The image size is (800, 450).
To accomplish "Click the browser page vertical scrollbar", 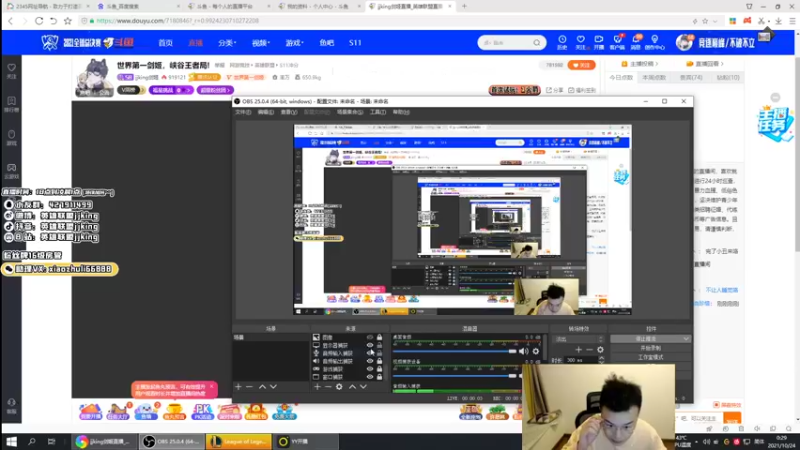I will [x=796, y=153].
